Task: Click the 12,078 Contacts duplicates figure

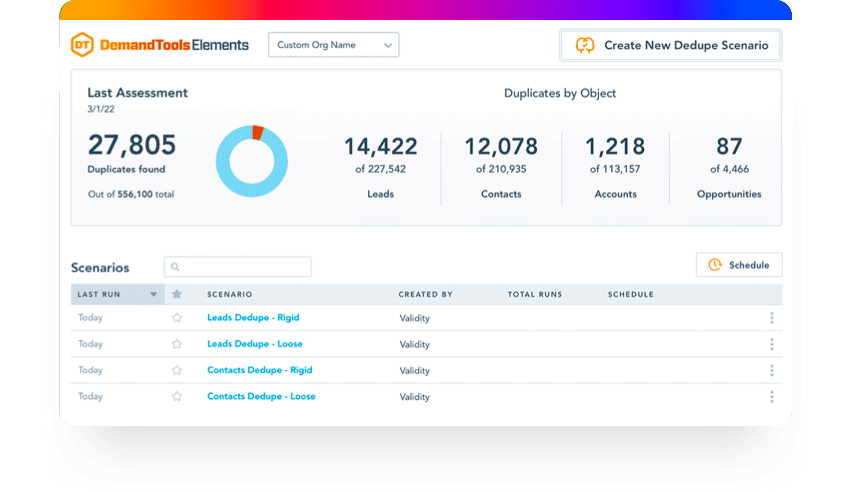Action: click(501, 146)
